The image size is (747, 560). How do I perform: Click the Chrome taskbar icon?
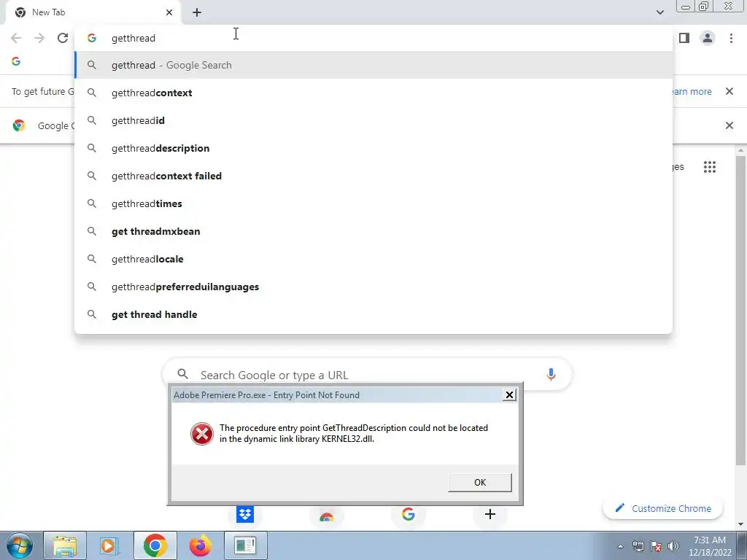(x=155, y=545)
